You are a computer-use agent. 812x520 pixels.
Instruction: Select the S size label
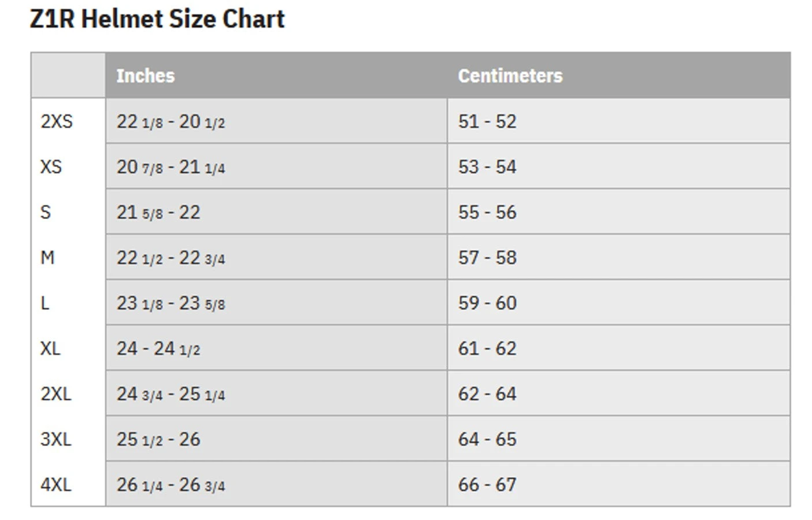coord(46,212)
